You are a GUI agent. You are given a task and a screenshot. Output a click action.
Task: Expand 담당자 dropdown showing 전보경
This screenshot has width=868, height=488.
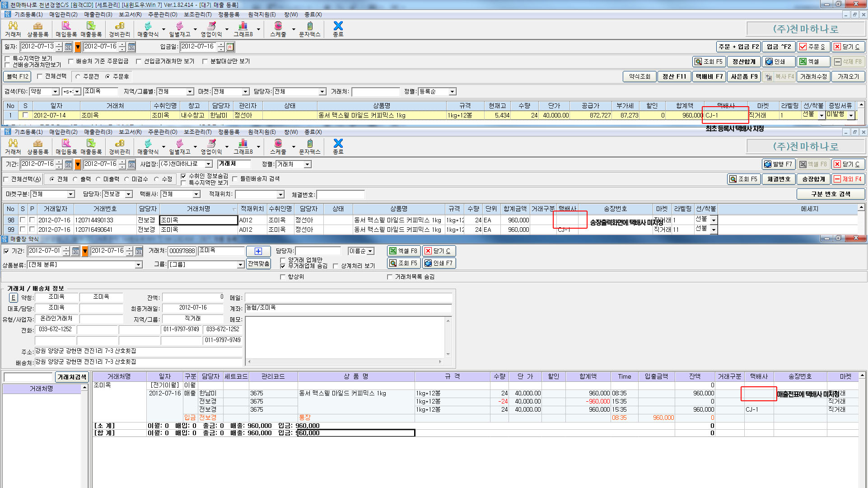point(117,194)
